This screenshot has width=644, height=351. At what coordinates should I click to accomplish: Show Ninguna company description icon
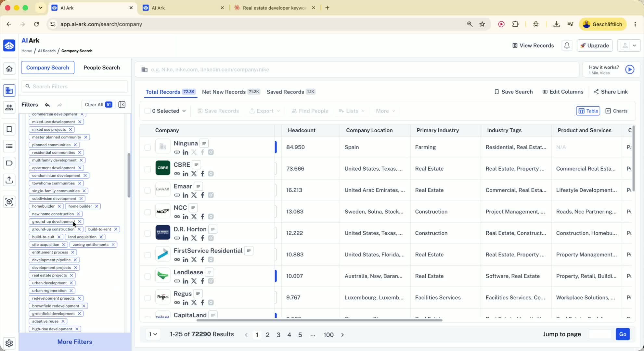(x=204, y=143)
